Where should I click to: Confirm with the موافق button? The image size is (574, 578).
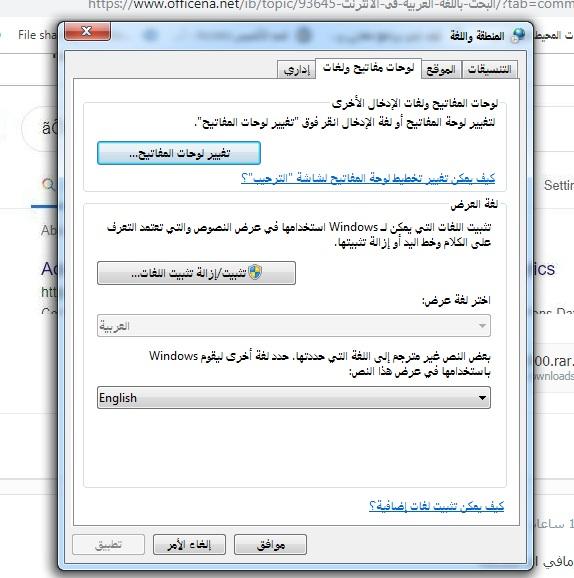click(270, 544)
